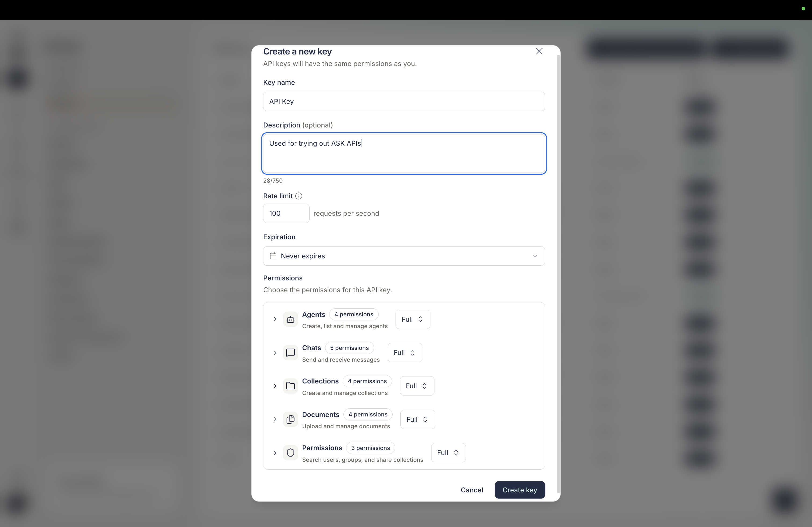Click the 5 permissions badge for Chats
The image size is (812, 527).
[x=349, y=348]
